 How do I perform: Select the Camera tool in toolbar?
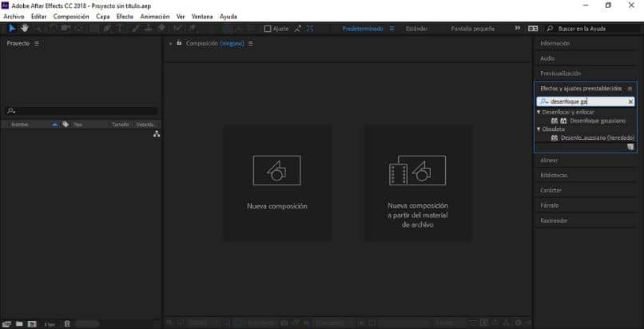tap(66, 28)
